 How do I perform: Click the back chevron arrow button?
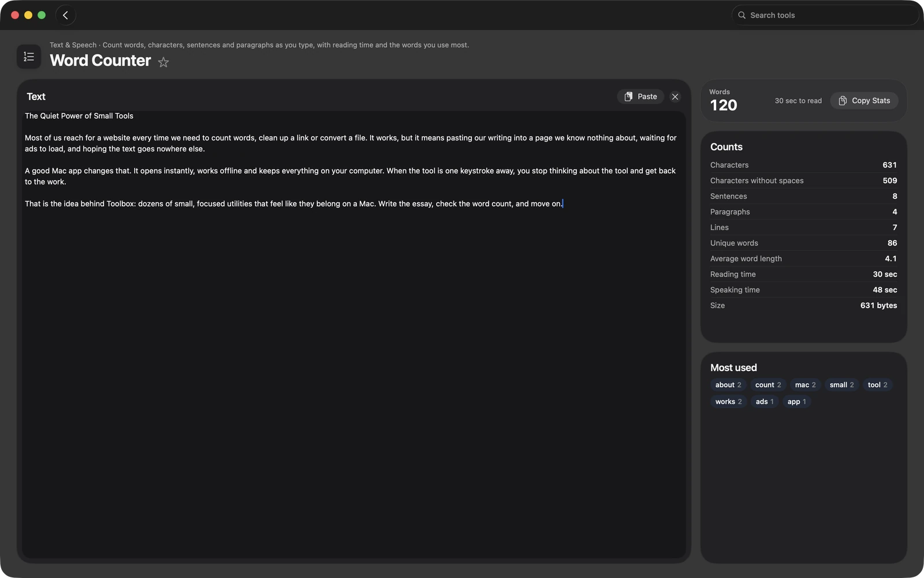[x=65, y=16]
